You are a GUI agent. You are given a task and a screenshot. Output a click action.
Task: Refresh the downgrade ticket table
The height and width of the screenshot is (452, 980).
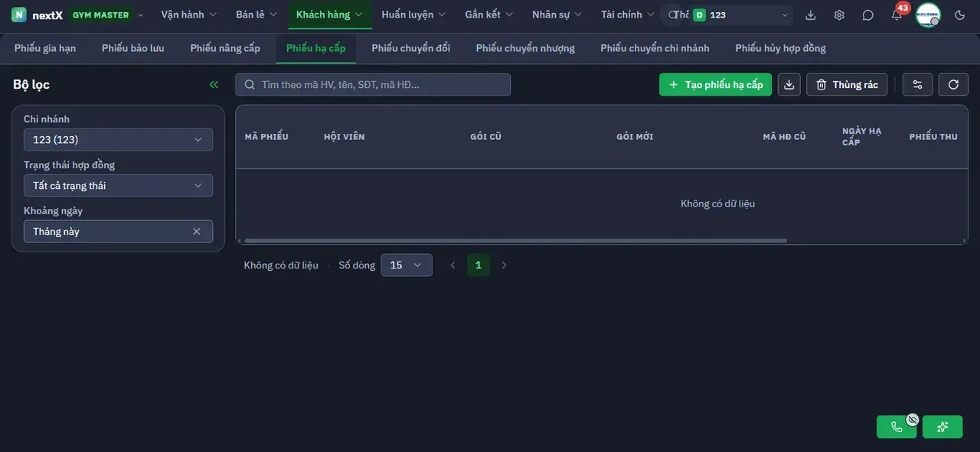tap(953, 85)
